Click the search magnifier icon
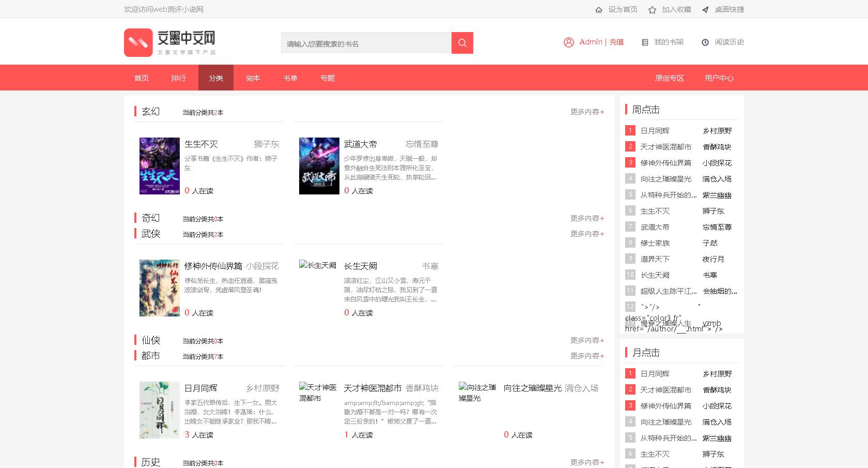Image resolution: width=868 pixels, height=468 pixels. pos(461,42)
